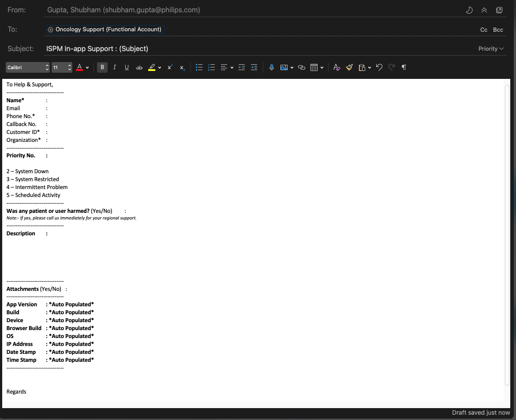Viewport: 516px width, 420px height.
Task: Insert a picture into email
Action: (x=284, y=67)
